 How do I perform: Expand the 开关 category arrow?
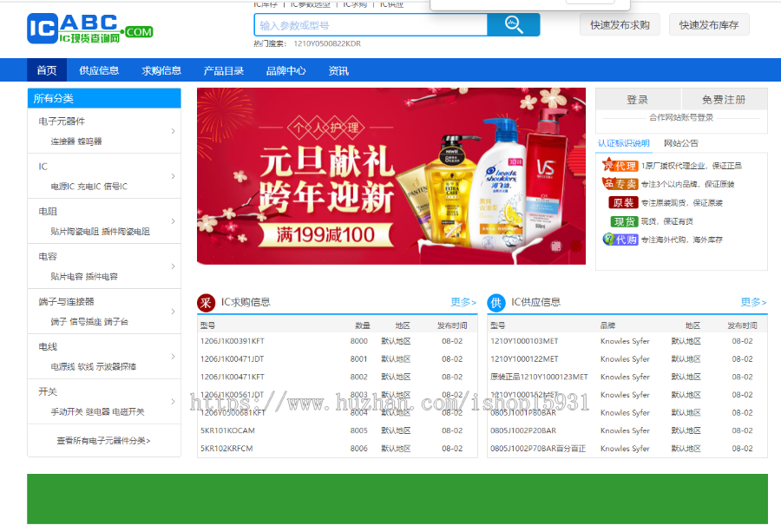pyautogui.click(x=173, y=402)
